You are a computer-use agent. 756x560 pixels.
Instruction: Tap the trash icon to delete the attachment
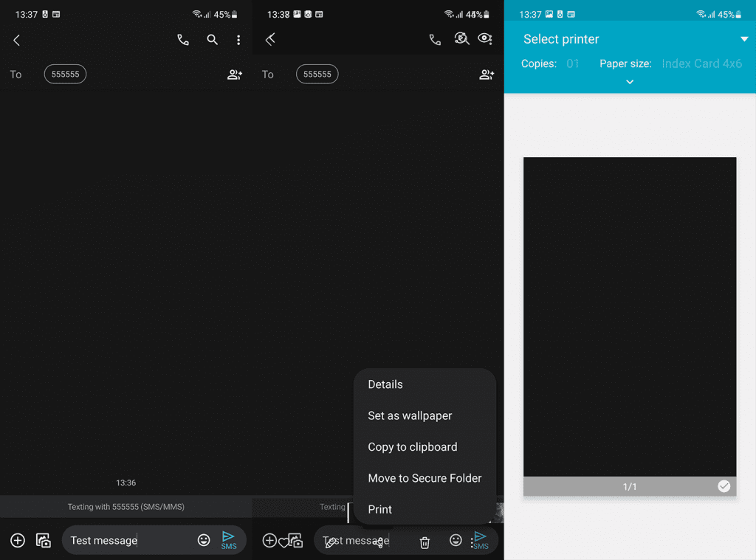tap(425, 542)
